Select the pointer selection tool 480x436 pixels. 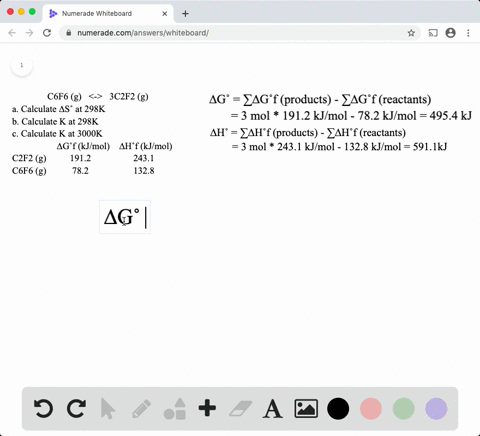(x=108, y=408)
